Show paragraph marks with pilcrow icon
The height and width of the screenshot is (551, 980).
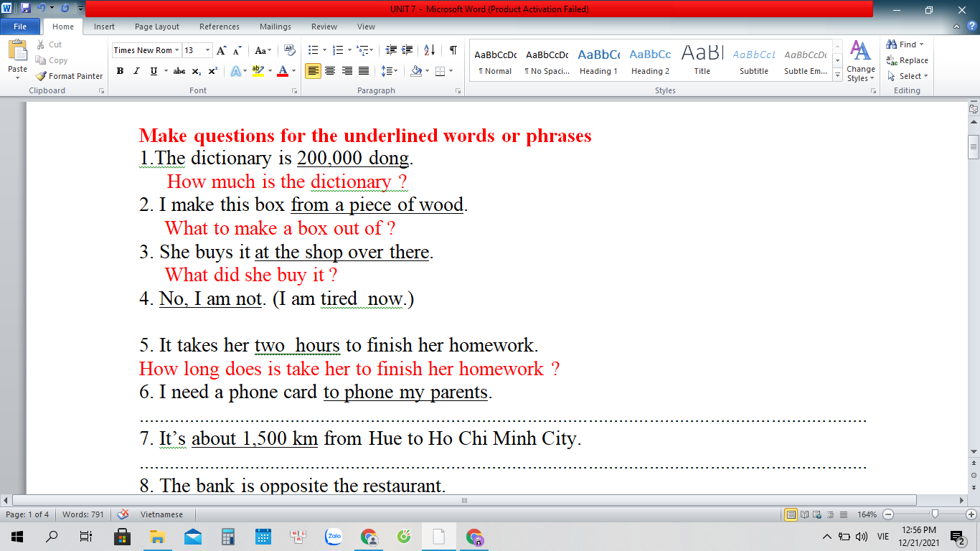453,50
